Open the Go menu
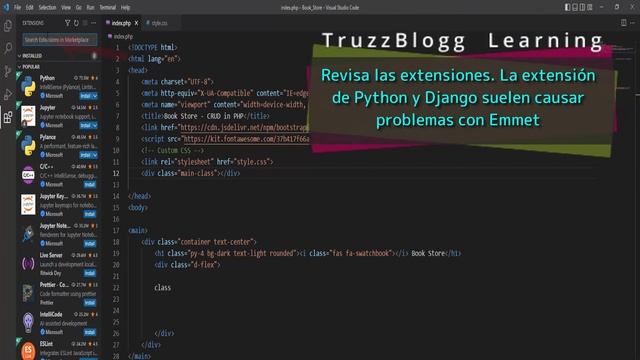 pos(78,7)
